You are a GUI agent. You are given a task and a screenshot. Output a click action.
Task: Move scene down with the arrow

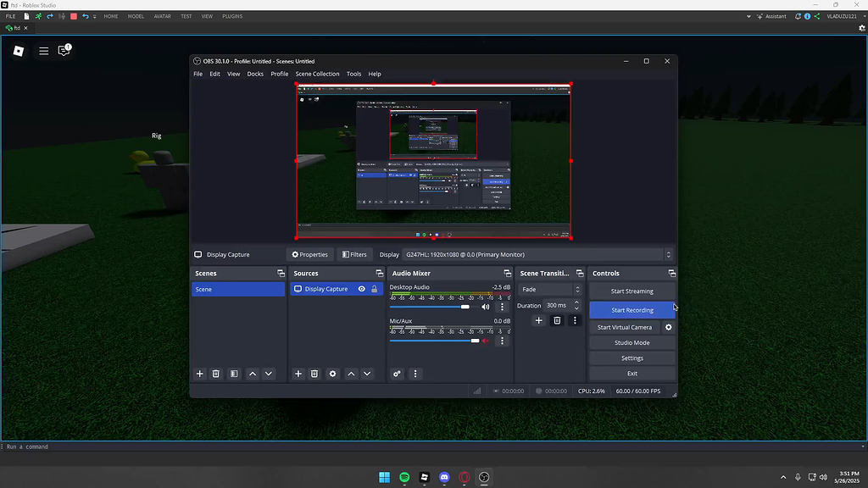269,374
